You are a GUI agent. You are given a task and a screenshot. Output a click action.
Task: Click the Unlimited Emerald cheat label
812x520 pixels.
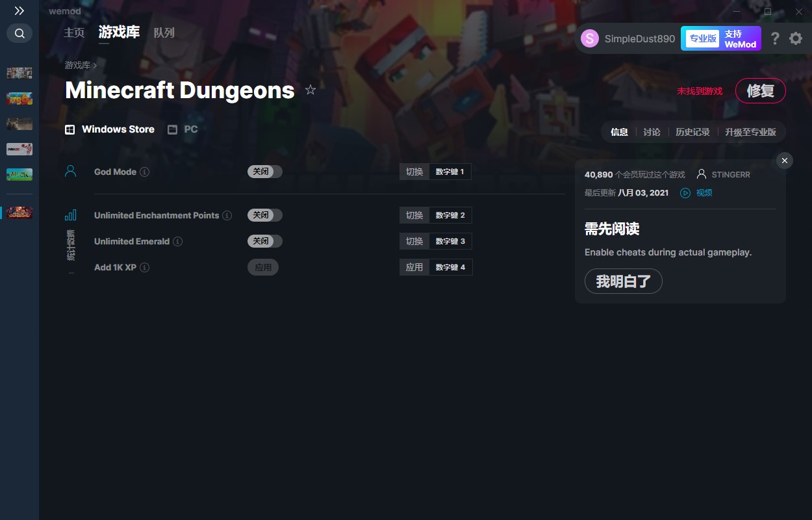pyautogui.click(x=132, y=242)
